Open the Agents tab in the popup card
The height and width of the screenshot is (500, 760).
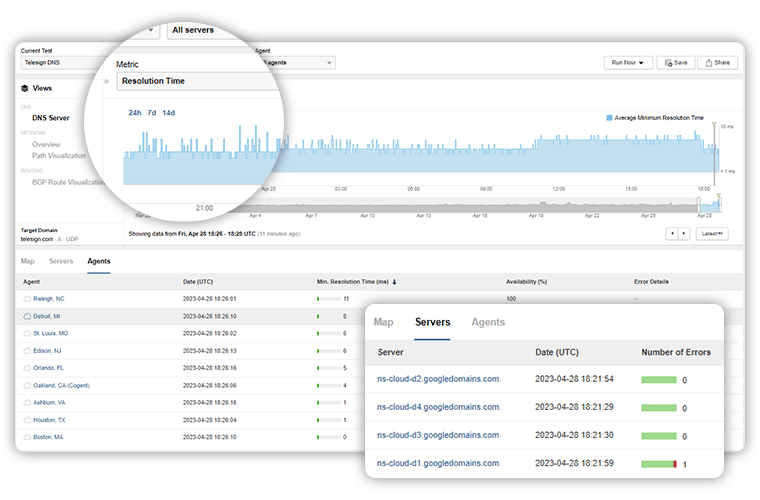click(x=488, y=322)
